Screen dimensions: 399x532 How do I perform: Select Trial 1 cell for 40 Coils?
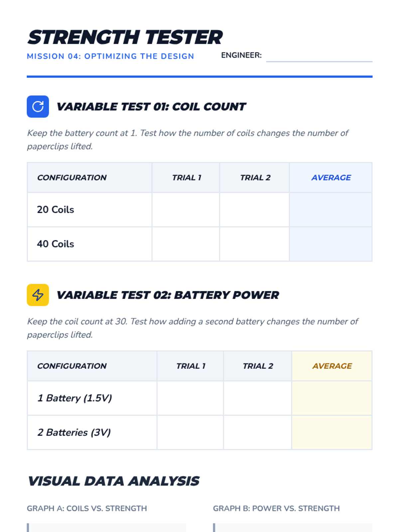click(186, 244)
